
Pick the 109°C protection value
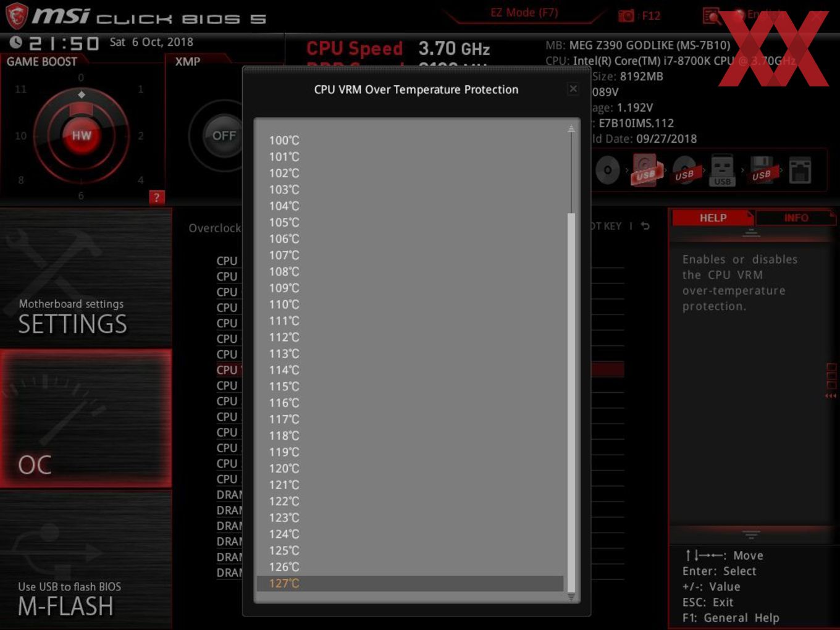pyautogui.click(x=410, y=288)
